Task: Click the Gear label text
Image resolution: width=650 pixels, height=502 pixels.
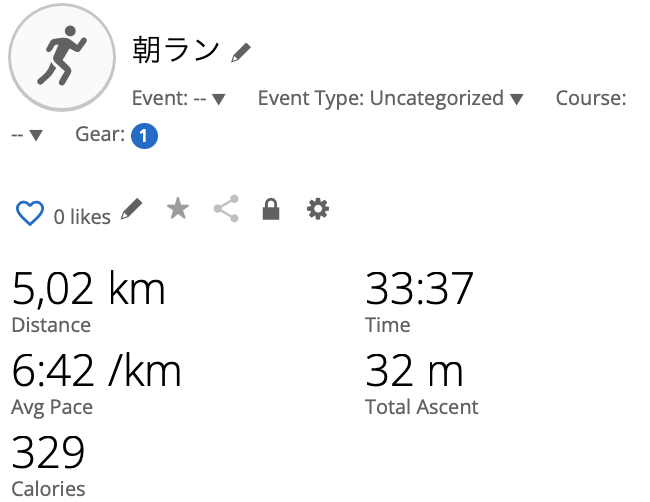Action: click(100, 134)
